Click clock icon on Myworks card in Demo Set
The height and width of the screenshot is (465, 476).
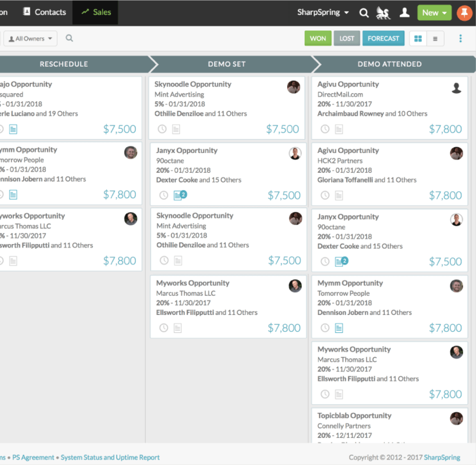(163, 328)
